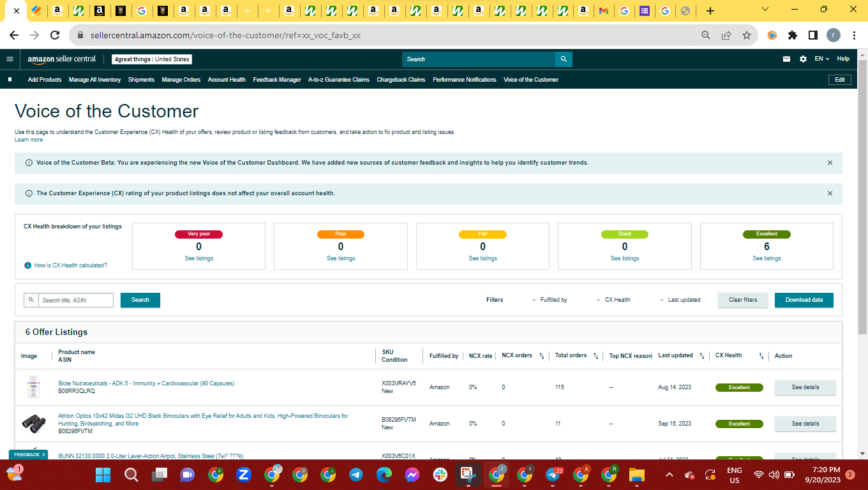
Task: Launch Slack from the taskbar
Action: pos(440,475)
